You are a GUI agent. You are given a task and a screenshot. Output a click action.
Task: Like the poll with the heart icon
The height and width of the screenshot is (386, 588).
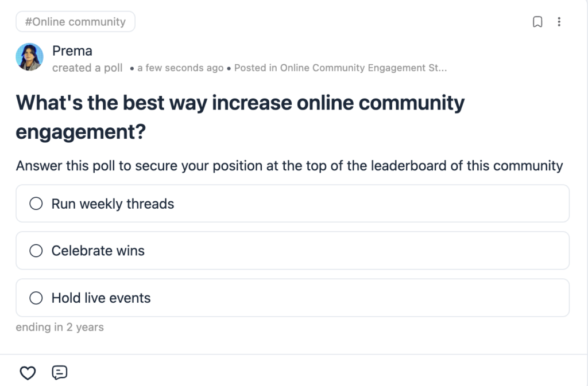28,373
